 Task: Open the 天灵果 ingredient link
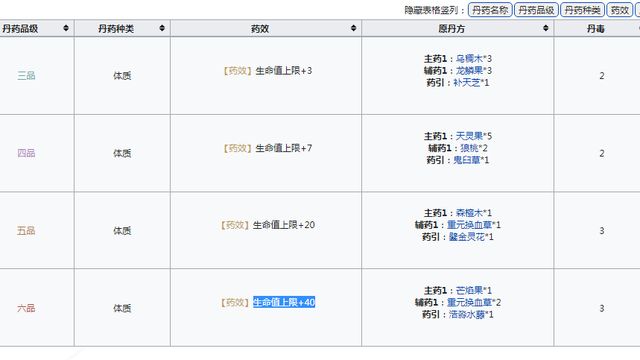(x=469, y=136)
